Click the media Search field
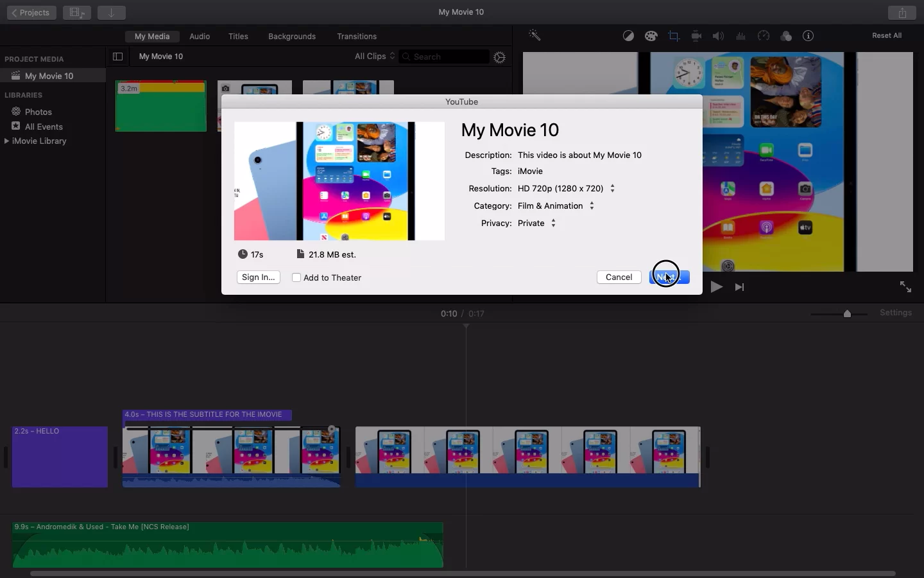The width and height of the screenshot is (924, 578). [x=444, y=57]
